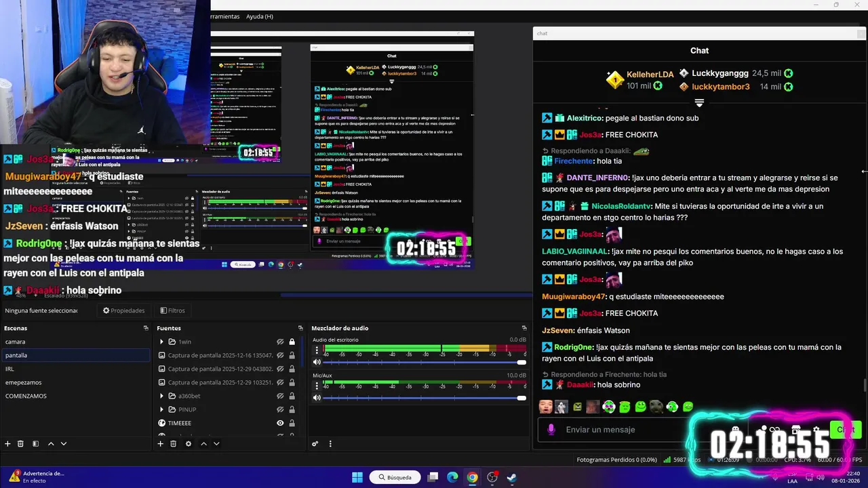Toggle visibility eye for a360bet source

280,396
